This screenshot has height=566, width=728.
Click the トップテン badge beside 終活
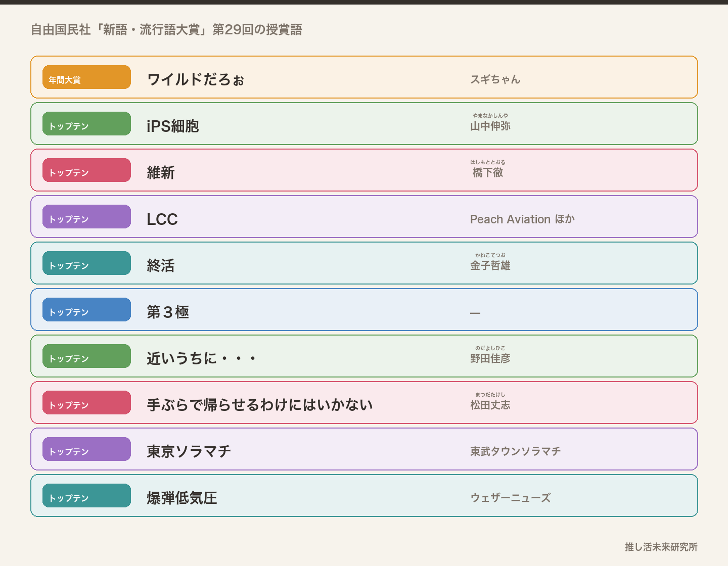[86, 263]
